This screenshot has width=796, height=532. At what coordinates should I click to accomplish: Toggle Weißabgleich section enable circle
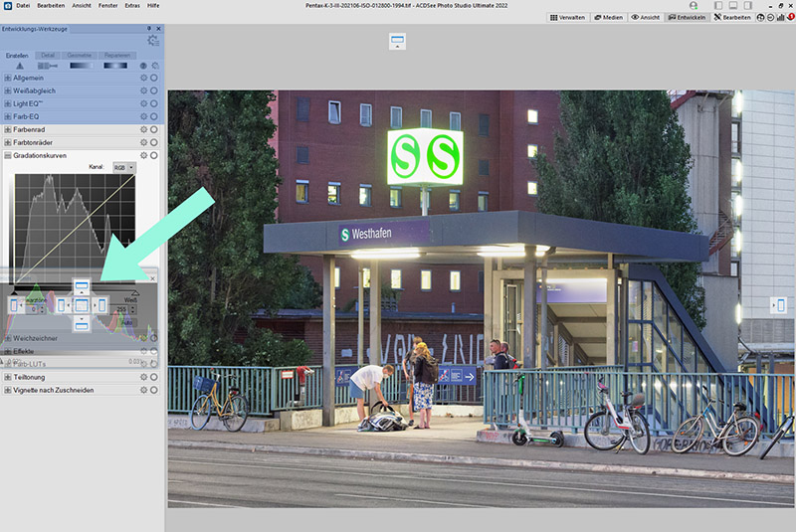[x=154, y=90]
